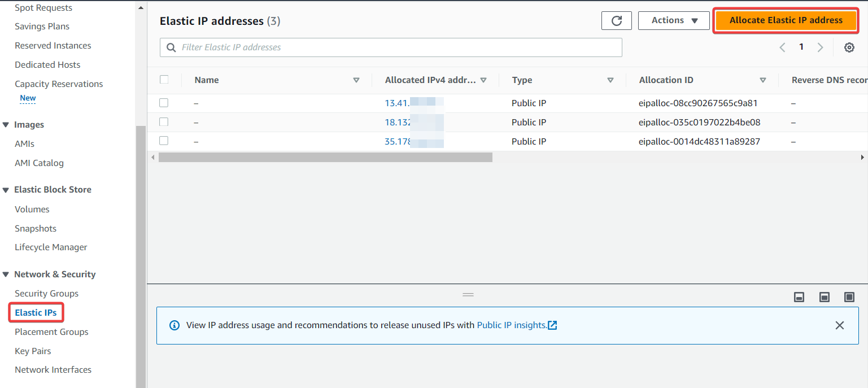
Task: Sort by Allocated IPv4 address column arrow
Action: pos(483,80)
